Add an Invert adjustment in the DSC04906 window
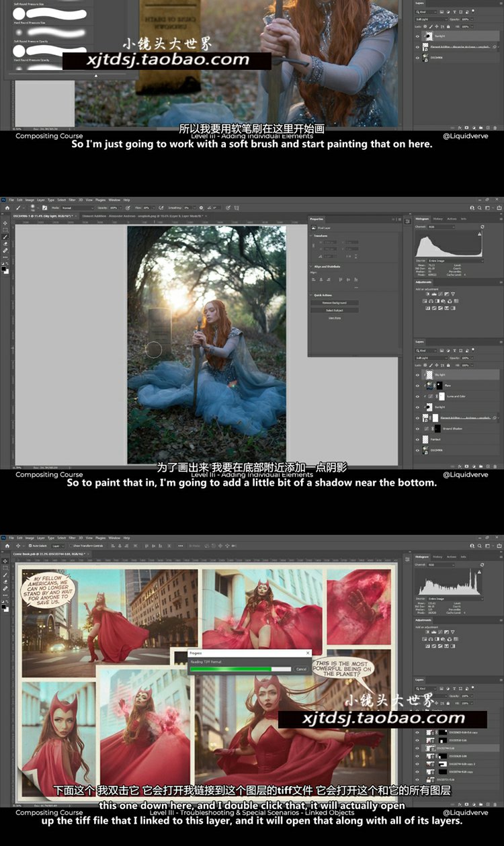Image resolution: width=504 pixels, height=846 pixels. 428,308
